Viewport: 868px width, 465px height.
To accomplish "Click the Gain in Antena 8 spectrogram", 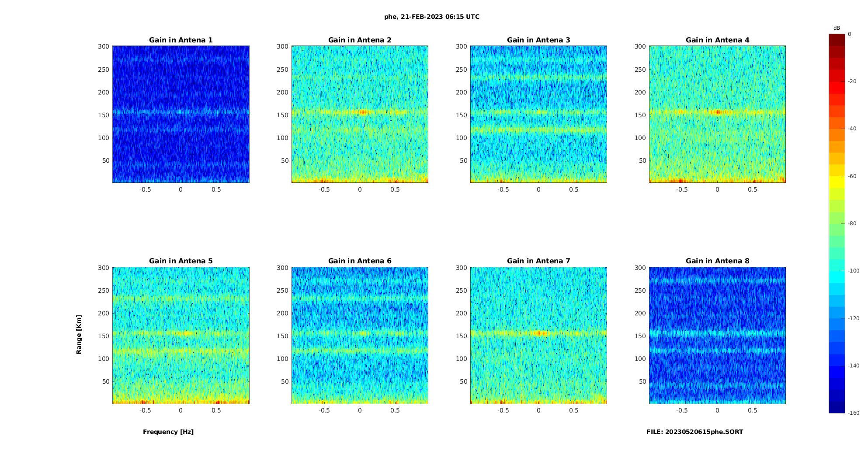I will pyautogui.click(x=717, y=336).
